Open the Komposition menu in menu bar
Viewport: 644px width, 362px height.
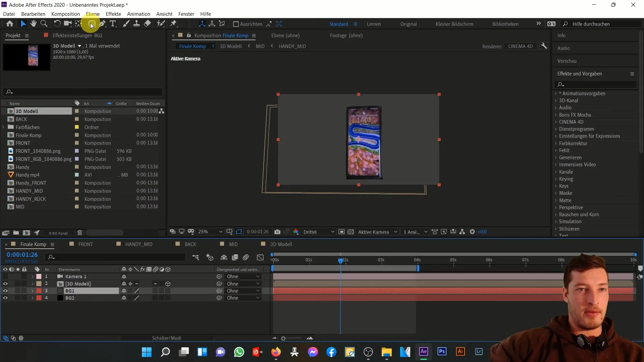tap(65, 14)
